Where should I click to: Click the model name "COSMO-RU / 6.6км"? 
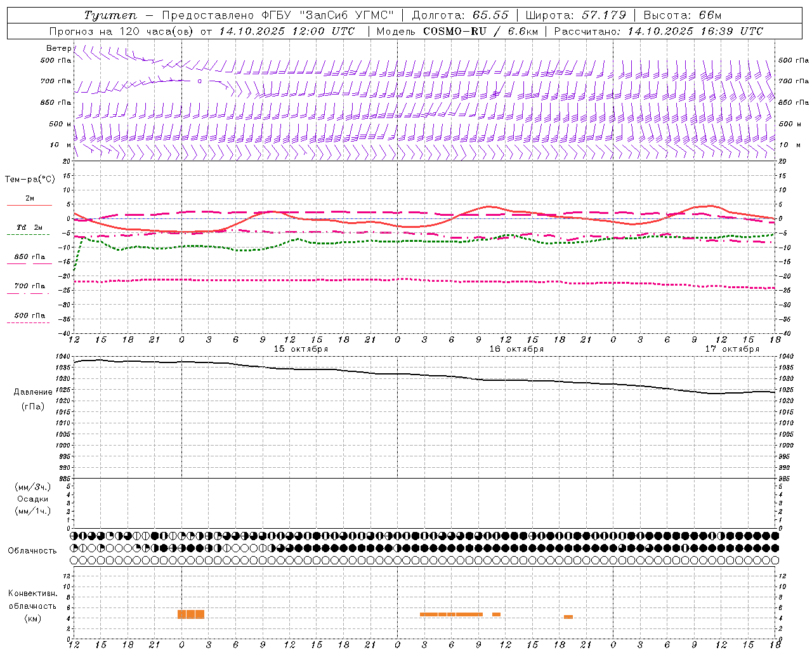coord(480,31)
